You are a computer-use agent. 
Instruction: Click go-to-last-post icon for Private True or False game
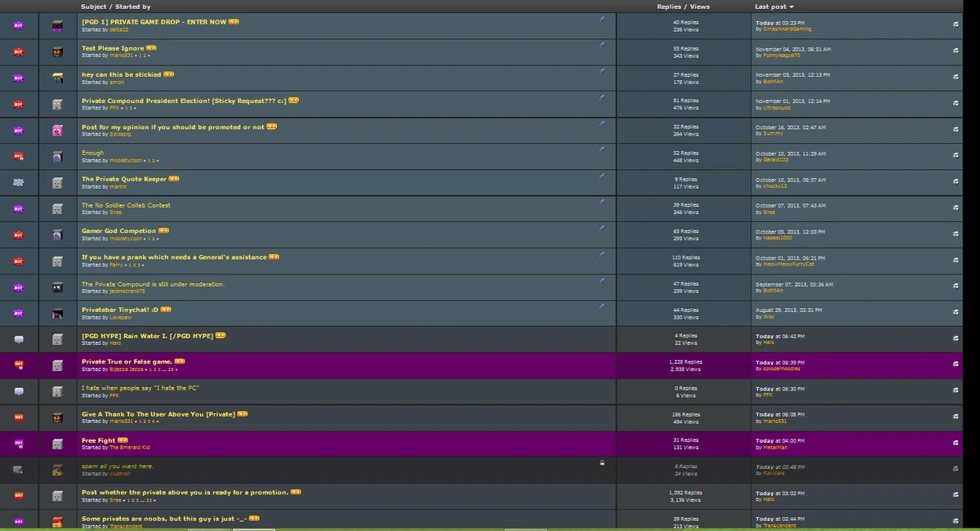coord(955,364)
